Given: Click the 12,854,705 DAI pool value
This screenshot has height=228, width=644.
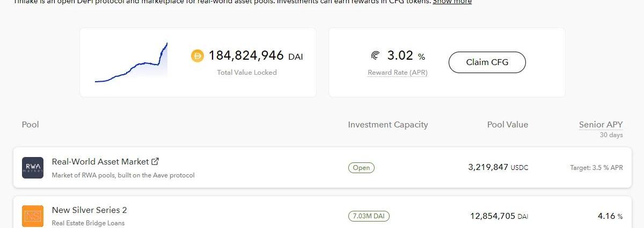Looking at the screenshot, I should [x=499, y=216].
